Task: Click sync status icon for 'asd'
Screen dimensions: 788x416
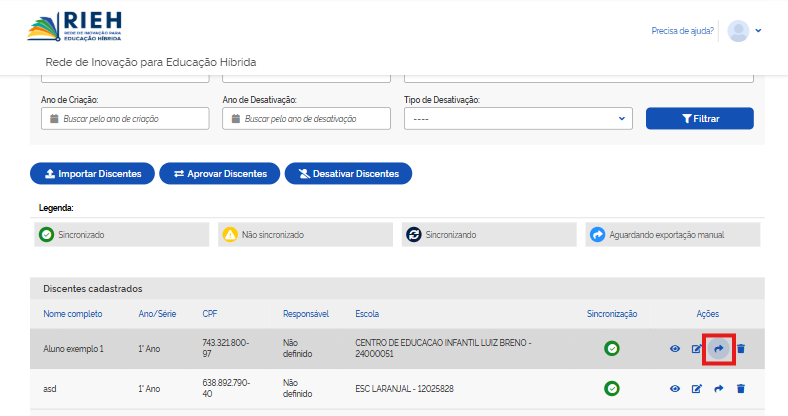Action: [612, 388]
